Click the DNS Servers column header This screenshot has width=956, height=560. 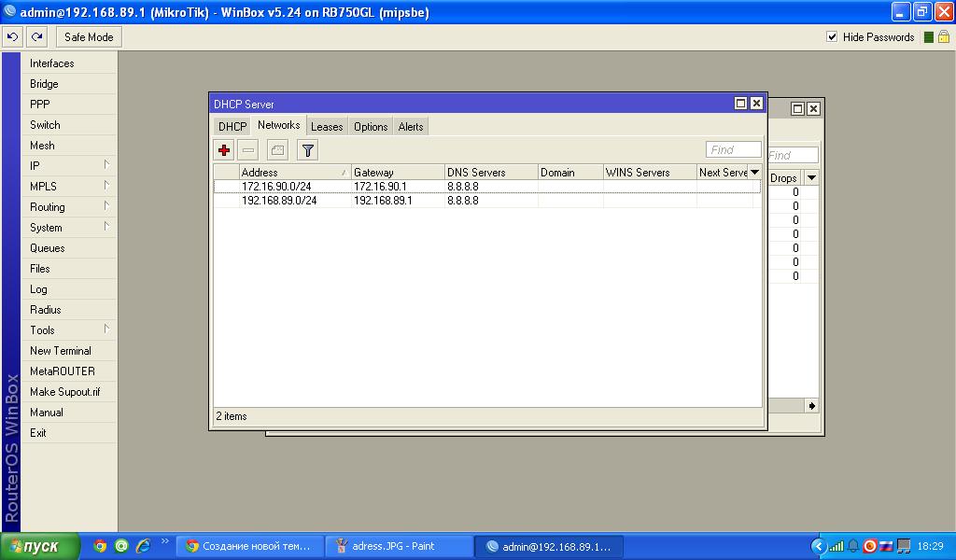pyautogui.click(x=491, y=173)
